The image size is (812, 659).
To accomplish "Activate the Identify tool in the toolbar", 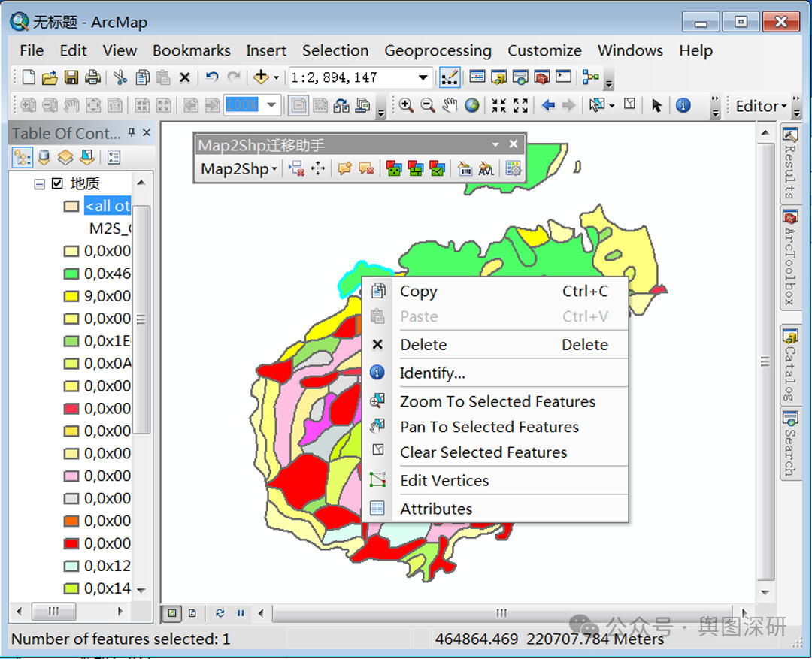I will point(683,106).
